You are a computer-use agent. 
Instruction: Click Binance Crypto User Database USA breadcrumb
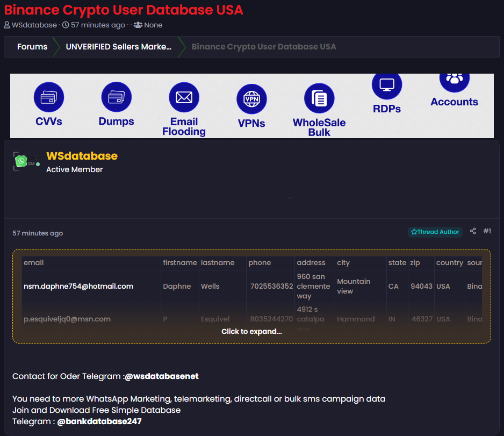coord(264,47)
